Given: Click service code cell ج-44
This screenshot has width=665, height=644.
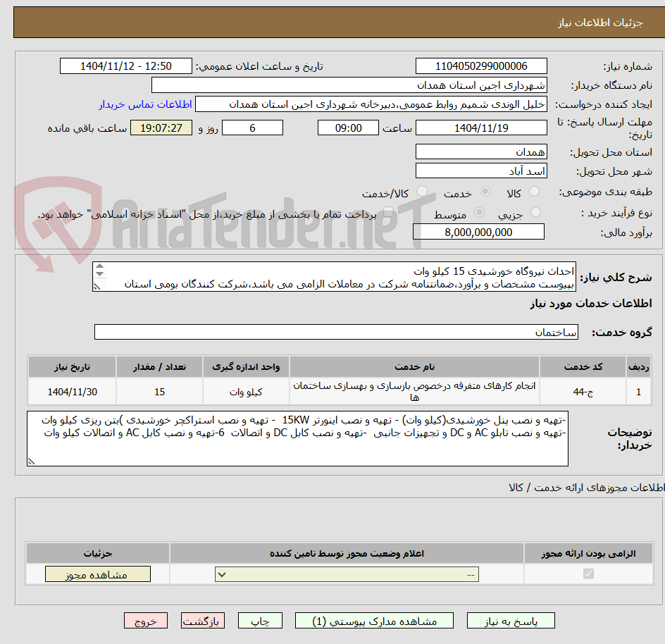Looking at the screenshot, I should click(x=583, y=392).
